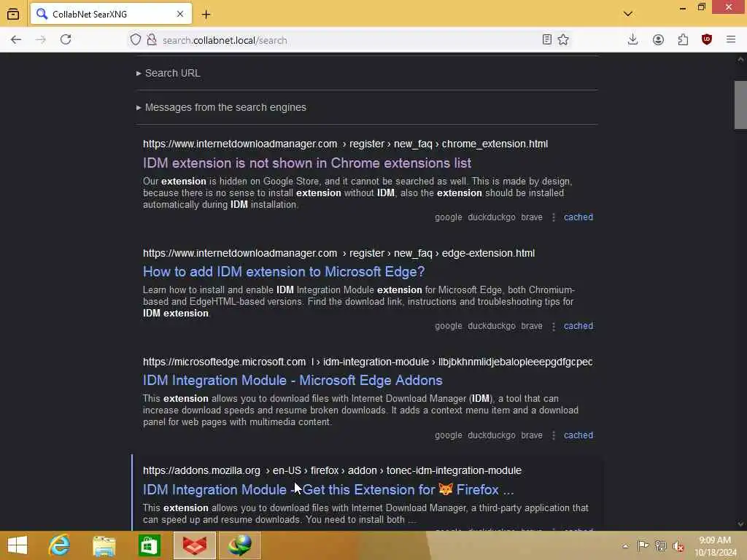
Task: Open the Firefox hamburger application menu
Action: pyautogui.click(x=731, y=39)
